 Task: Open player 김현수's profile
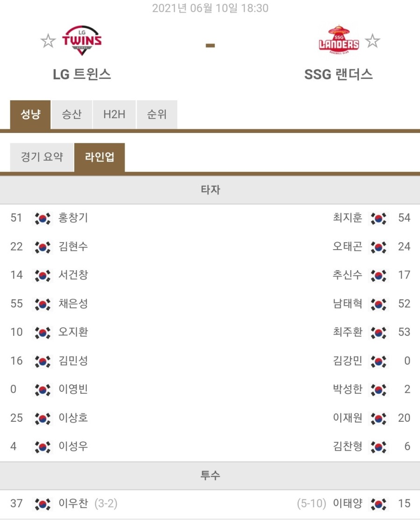coord(73,247)
